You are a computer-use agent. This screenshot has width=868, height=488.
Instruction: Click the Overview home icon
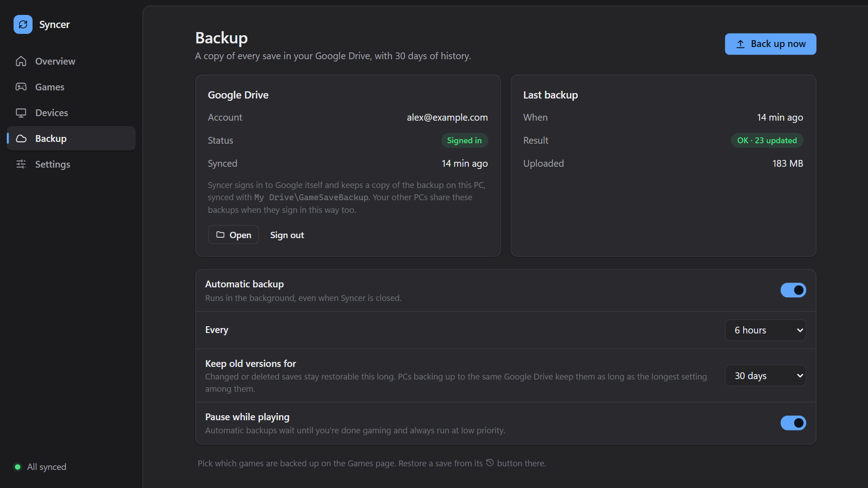(x=21, y=61)
